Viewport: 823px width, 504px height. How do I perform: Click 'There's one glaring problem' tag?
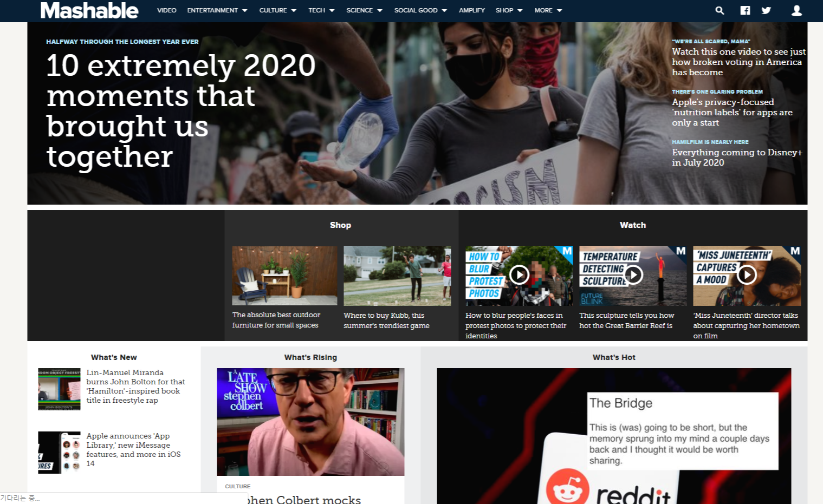click(x=717, y=91)
